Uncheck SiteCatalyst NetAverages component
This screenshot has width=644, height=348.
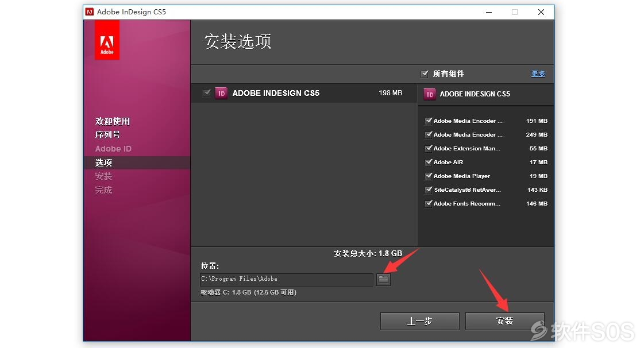429,190
